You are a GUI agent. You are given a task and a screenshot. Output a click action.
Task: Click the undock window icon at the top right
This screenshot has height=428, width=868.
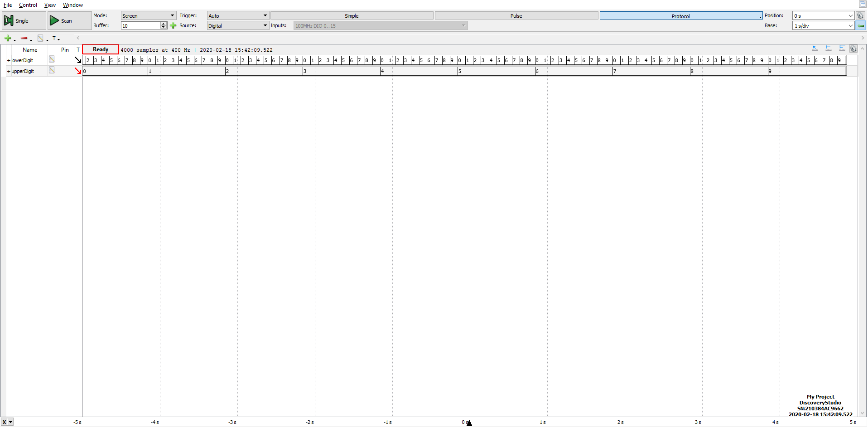863,4
